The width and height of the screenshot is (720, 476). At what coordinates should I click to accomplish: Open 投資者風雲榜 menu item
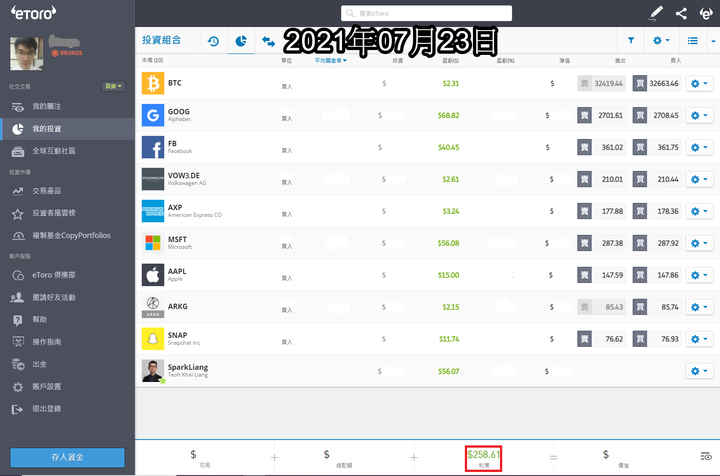pos(53,213)
